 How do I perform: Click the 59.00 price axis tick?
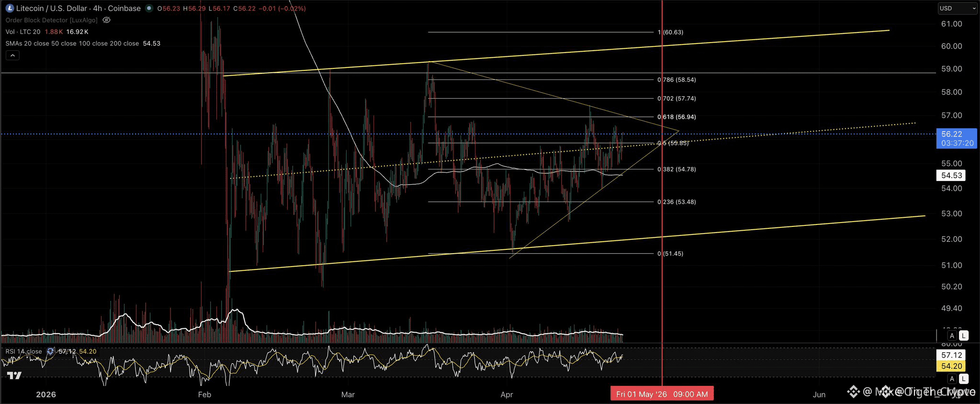click(952, 69)
